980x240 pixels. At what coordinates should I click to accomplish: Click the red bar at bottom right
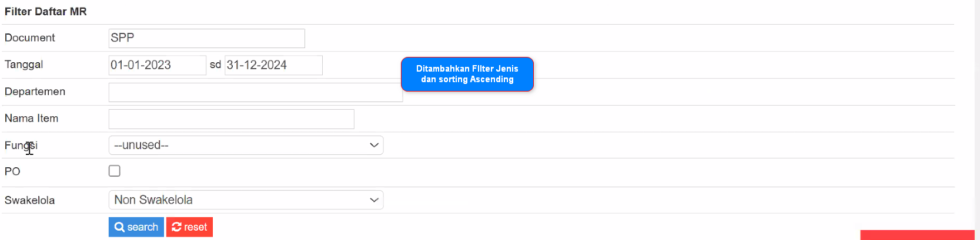pyautogui.click(x=917, y=235)
